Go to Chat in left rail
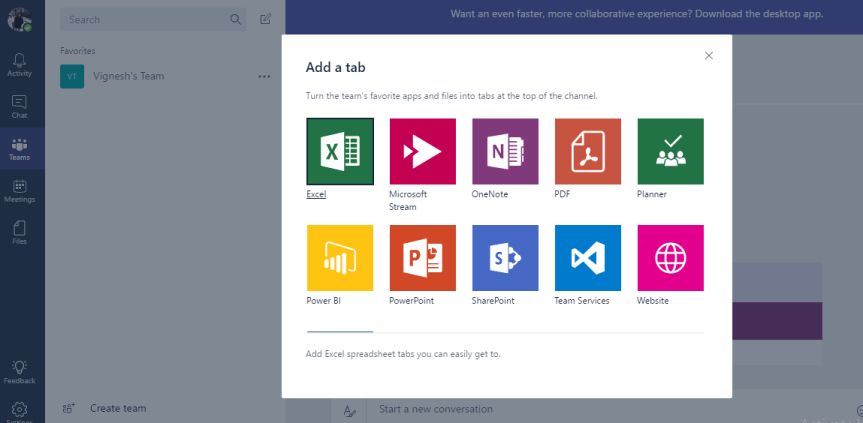The image size is (863, 423). (x=20, y=106)
